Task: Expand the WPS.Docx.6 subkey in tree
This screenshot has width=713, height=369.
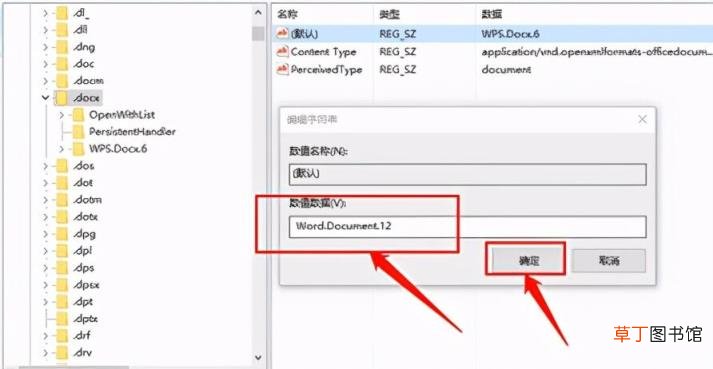Action: tap(62, 149)
